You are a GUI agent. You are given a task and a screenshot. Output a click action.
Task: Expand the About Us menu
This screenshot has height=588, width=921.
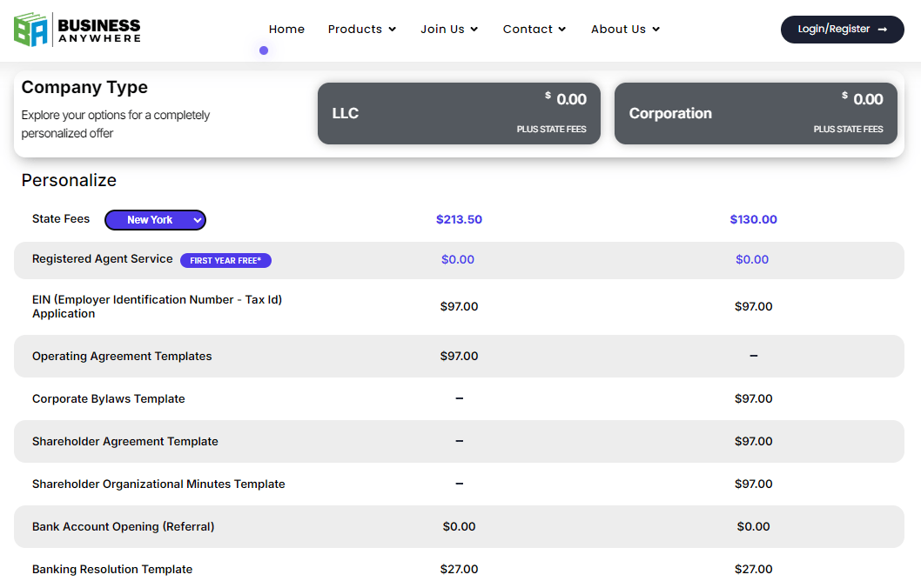(x=625, y=29)
